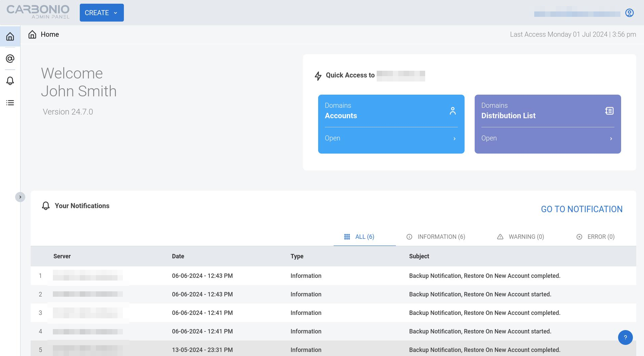Click the Distribution List card icon
Viewport: 644px width, 356px height.
tap(609, 111)
